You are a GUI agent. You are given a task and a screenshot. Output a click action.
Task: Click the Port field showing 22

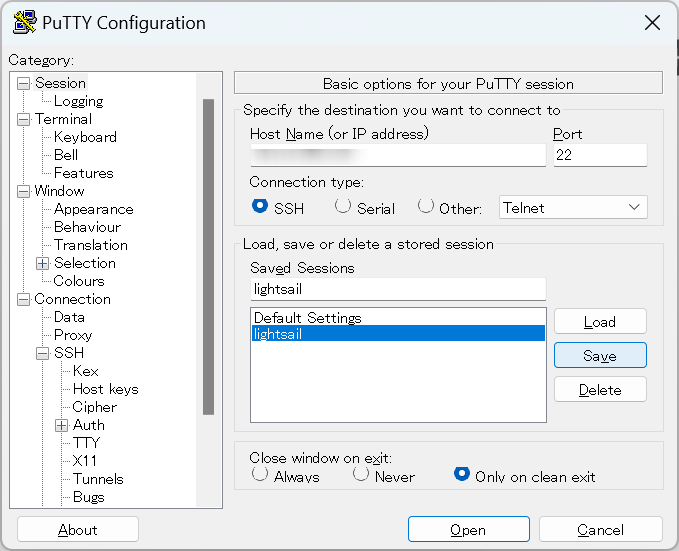(600, 155)
